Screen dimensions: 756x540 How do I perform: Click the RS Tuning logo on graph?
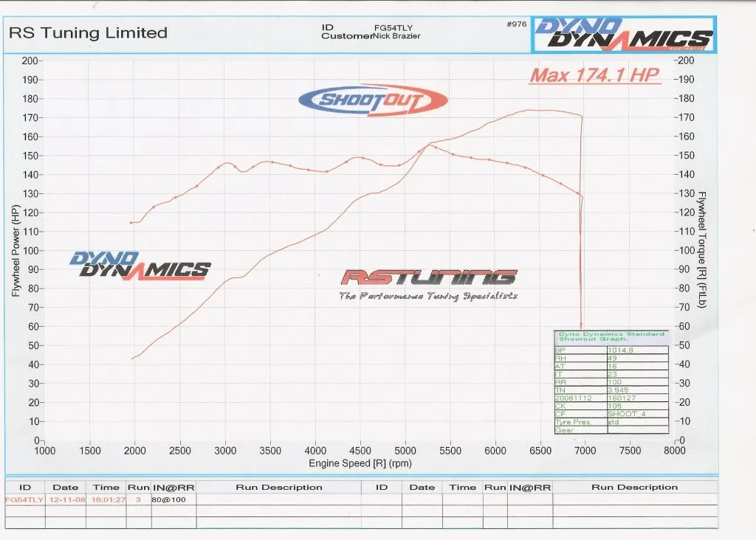429,277
